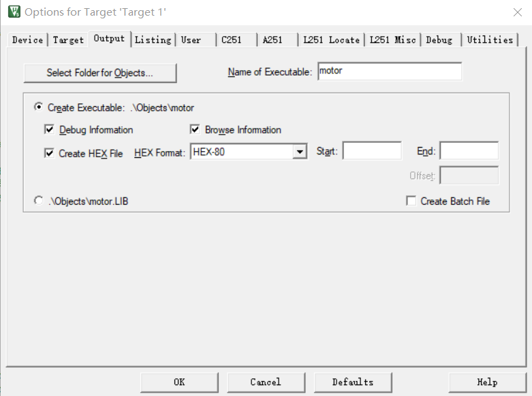Open the Listing tab
The height and width of the screenshot is (396, 532).
pos(153,39)
